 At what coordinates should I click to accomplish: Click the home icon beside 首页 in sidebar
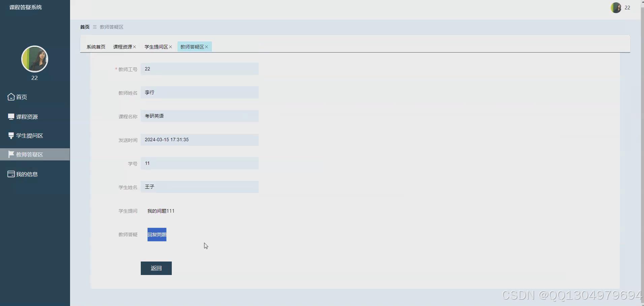11,97
